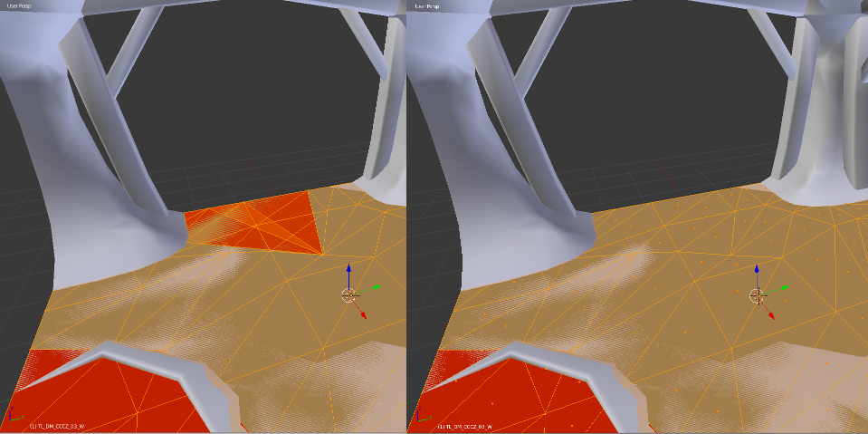The image size is (868, 434).
Task: Click the green Y-axis arrow in left viewport
Action: (x=375, y=288)
